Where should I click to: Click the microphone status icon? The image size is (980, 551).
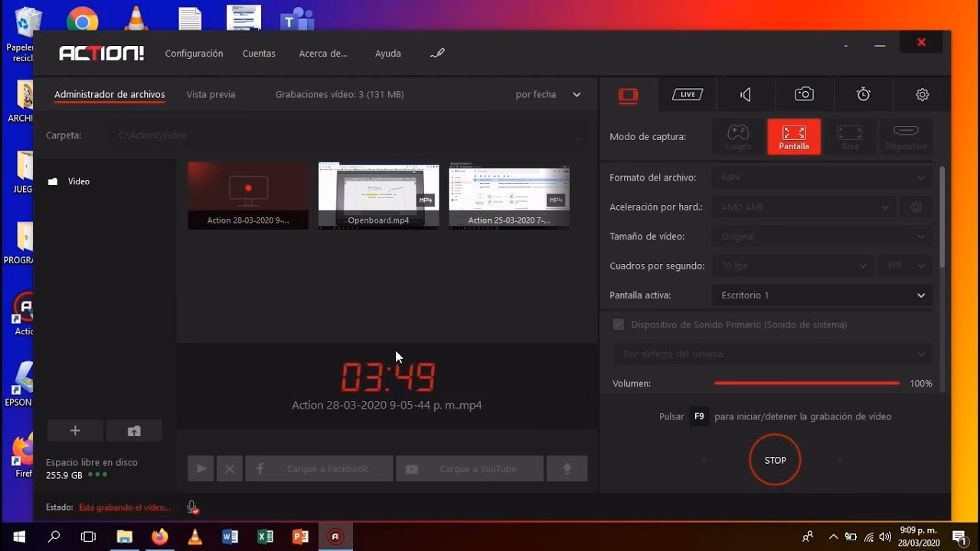coord(192,507)
